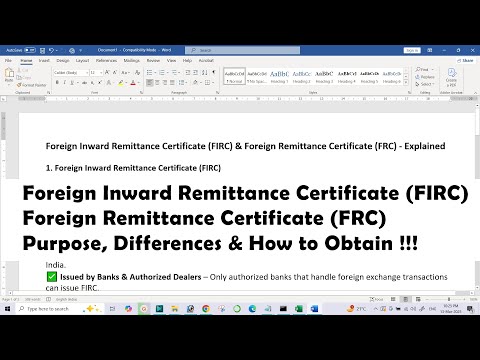The width and height of the screenshot is (480, 360).
Task: Open the Select dropdown in Editing
Action: click(x=424, y=84)
